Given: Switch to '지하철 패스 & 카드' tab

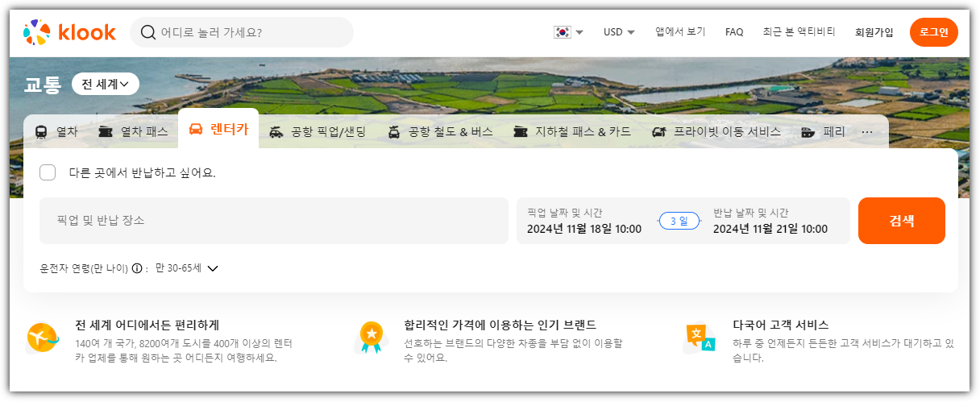Looking at the screenshot, I should point(572,131).
